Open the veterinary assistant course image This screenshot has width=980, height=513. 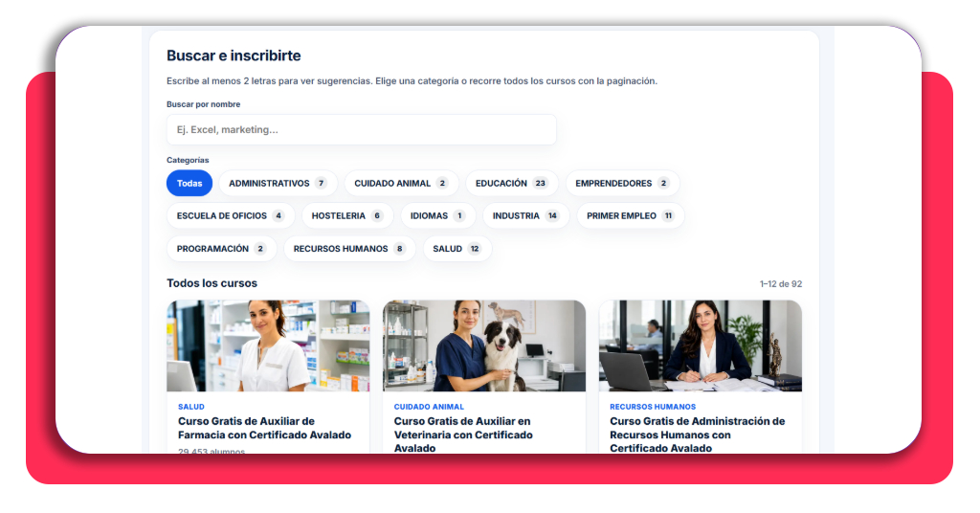[484, 346]
